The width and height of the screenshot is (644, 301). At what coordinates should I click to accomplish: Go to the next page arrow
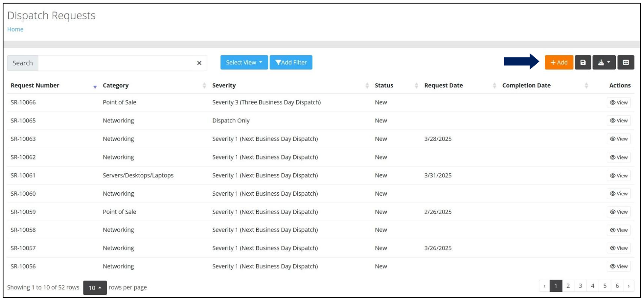point(629,286)
